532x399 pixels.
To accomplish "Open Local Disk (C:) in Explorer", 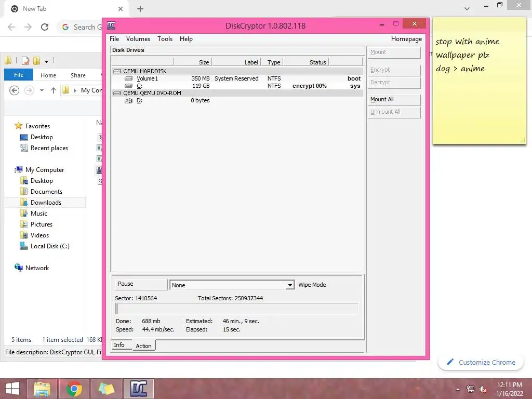I will click(50, 246).
